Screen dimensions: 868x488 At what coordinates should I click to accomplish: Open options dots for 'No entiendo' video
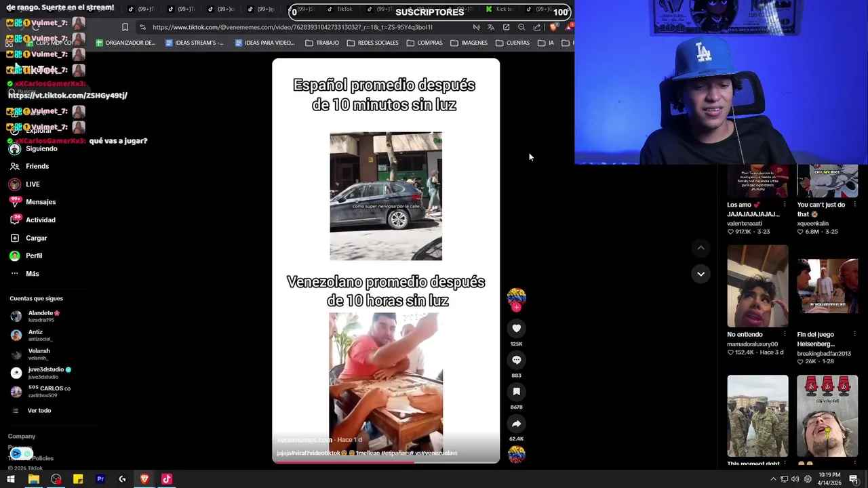click(x=785, y=334)
